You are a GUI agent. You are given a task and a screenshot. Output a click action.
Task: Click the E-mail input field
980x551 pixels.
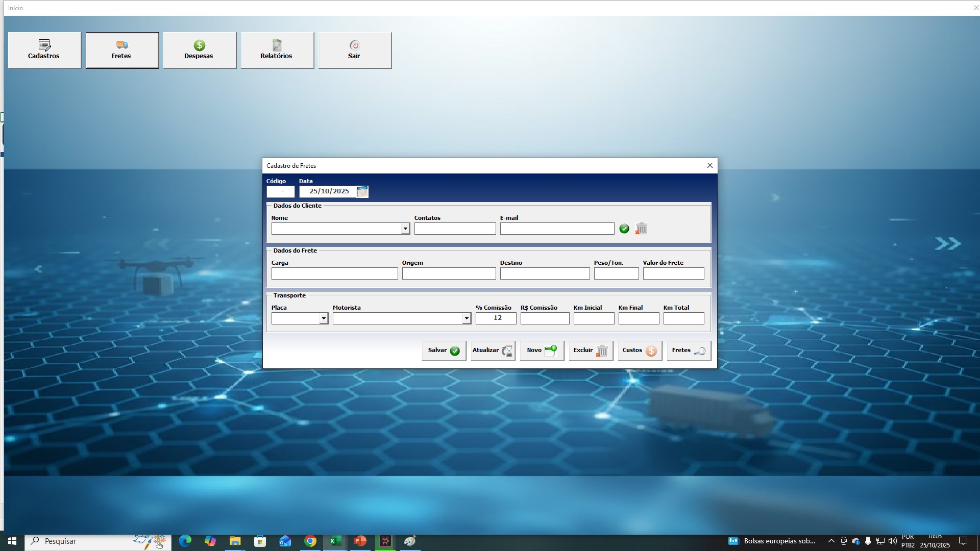[557, 229]
